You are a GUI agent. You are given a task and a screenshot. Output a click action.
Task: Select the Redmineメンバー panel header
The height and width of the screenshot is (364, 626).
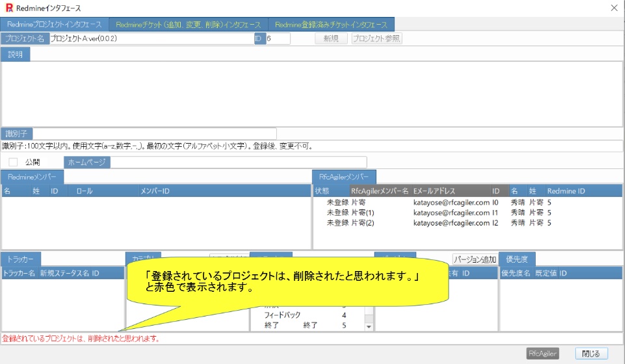pyautogui.click(x=32, y=177)
